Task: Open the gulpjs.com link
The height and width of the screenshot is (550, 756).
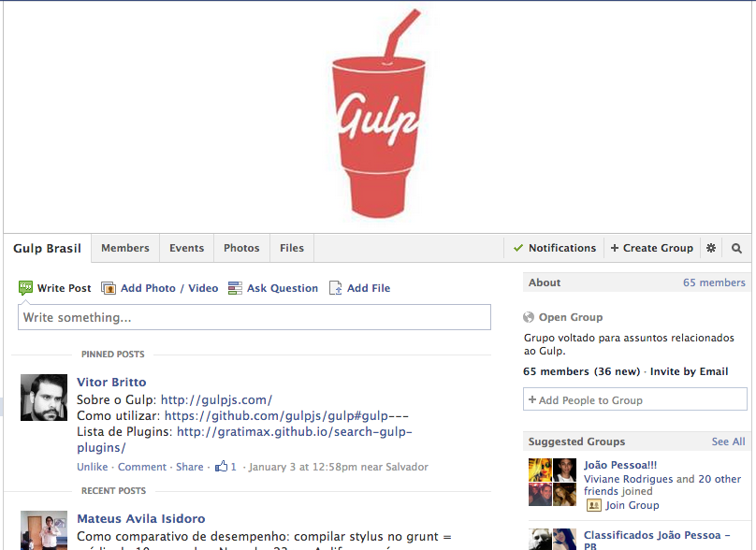Action: pyautogui.click(x=216, y=399)
